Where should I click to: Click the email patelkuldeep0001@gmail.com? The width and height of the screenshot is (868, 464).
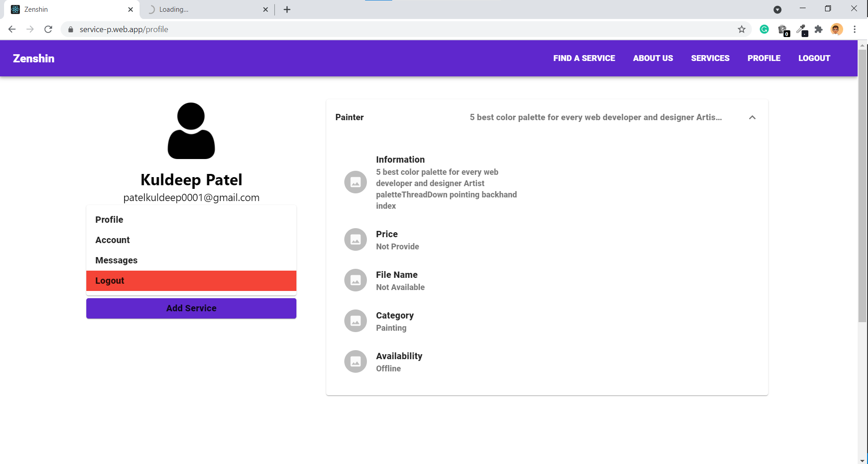pos(191,197)
